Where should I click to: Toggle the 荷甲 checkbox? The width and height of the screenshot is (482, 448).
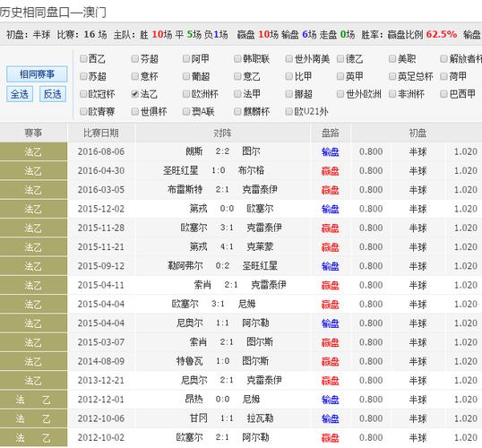(x=443, y=76)
